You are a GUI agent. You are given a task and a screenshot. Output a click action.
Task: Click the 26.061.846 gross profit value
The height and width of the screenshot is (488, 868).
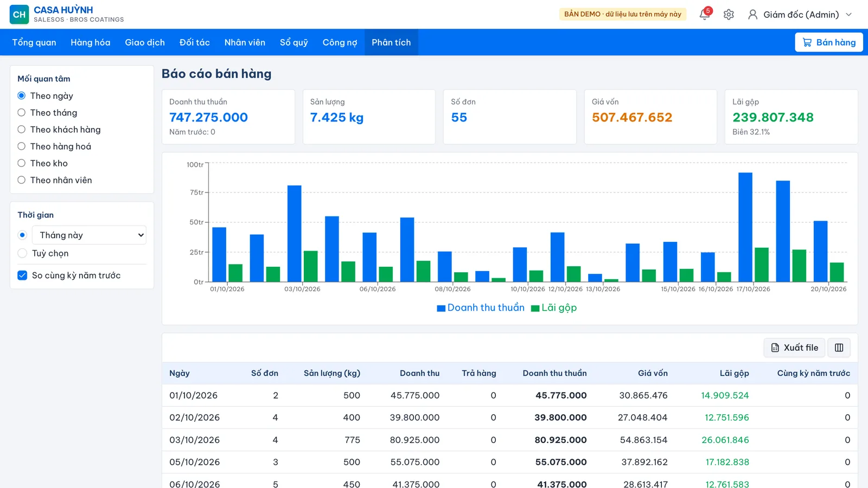coord(725,440)
